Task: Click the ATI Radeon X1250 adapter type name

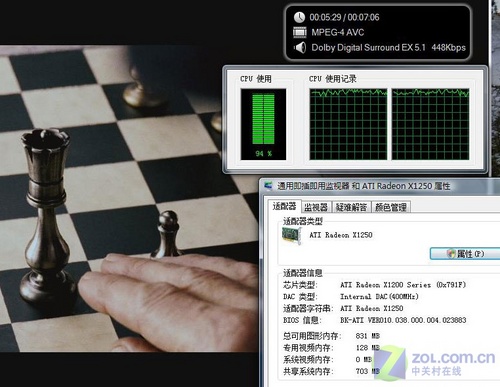Action: [341, 235]
